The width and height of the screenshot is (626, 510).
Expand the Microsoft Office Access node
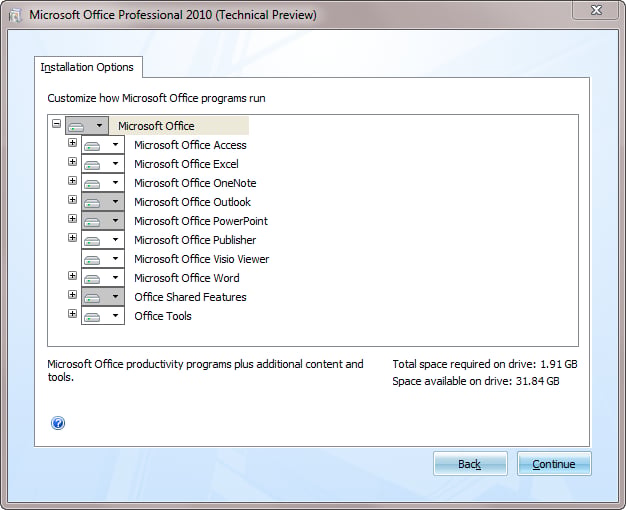pos(72,143)
